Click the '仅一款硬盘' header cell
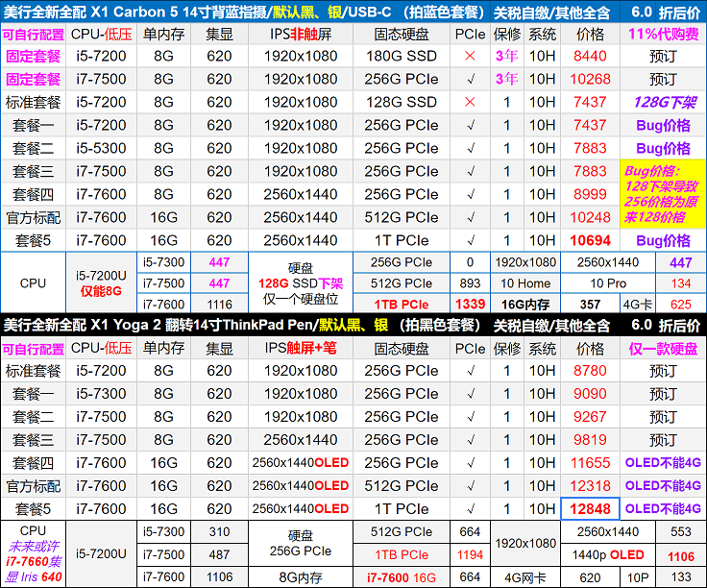The width and height of the screenshot is (707, 588). click(663, 348)
